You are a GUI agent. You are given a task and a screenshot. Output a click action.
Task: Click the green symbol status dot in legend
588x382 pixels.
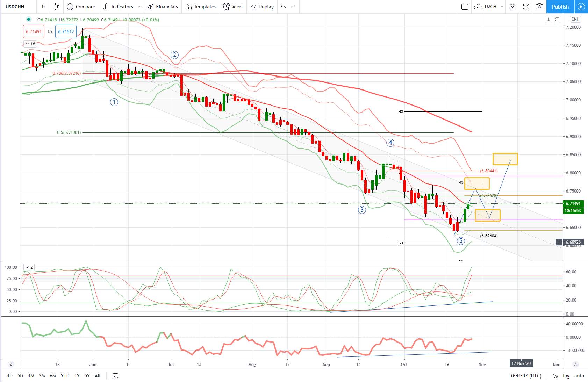pyautogui.click(x=29, y=19)
